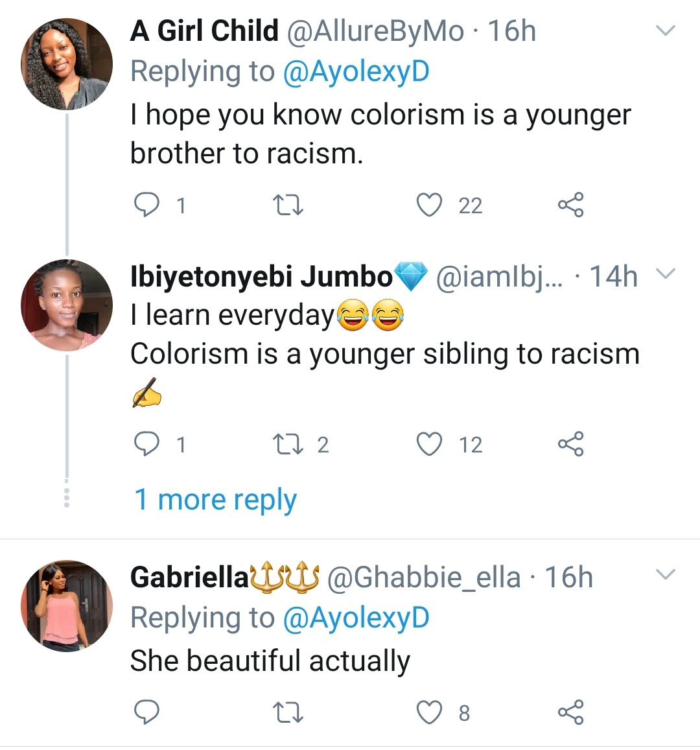
Task: Share A Girl Child's tweet
Action: [570, 205]
